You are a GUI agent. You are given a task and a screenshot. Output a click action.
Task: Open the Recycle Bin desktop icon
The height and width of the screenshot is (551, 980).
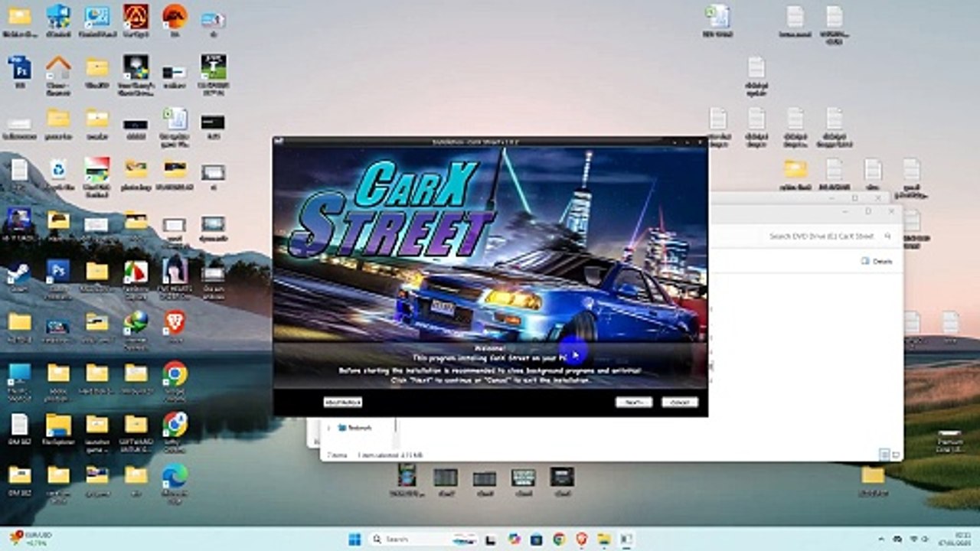pos(58,173)
